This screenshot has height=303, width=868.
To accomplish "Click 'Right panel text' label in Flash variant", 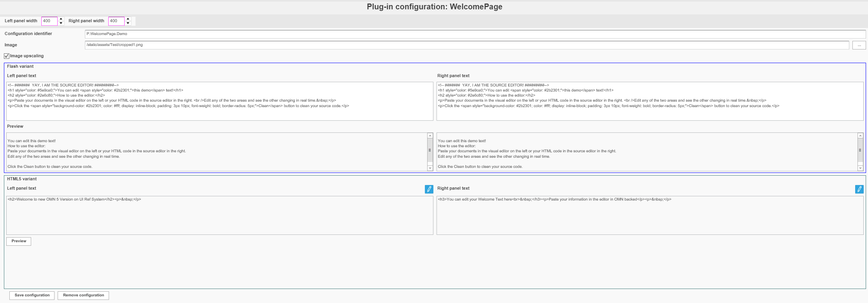I will 453,76.
